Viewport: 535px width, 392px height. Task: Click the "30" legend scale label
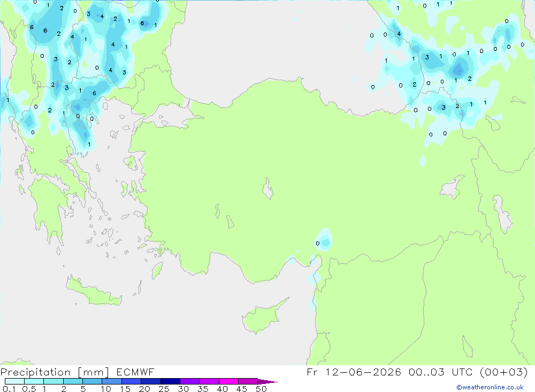coord(183,389)
